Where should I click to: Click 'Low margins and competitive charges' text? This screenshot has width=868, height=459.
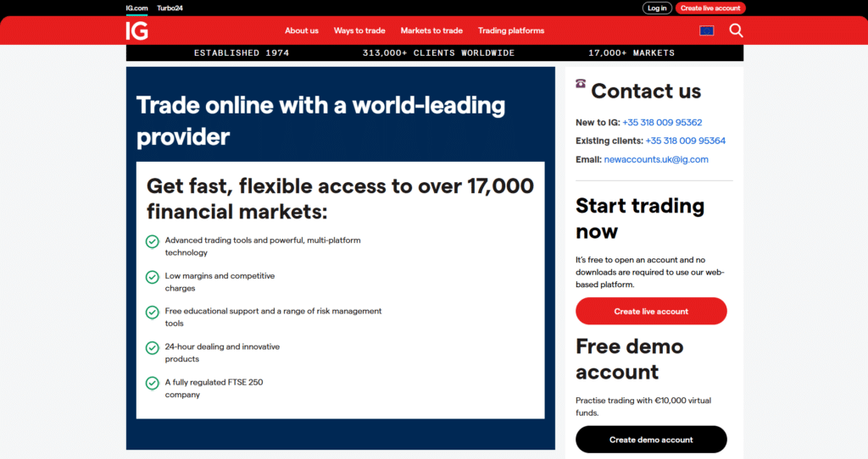click(x=220, y=282)
